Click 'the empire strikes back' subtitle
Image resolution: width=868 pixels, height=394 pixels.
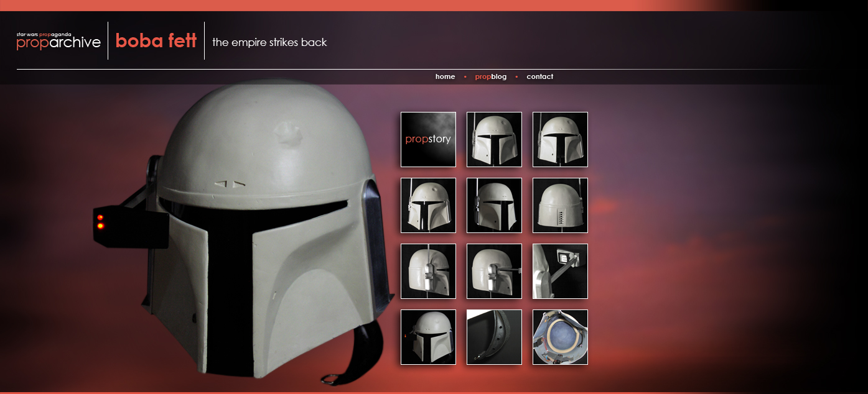(269, 42)
